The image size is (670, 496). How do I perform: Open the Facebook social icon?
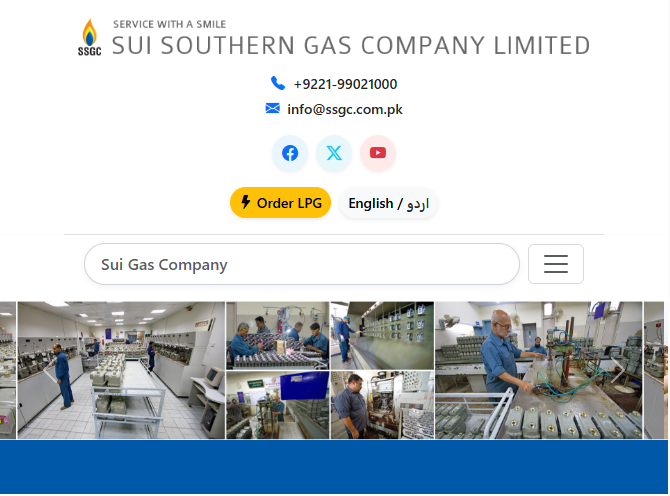click(x=290, y=153)
